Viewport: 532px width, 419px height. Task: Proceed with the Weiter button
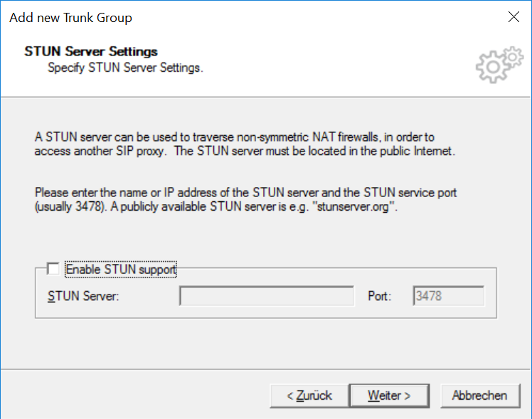point(390,396)
